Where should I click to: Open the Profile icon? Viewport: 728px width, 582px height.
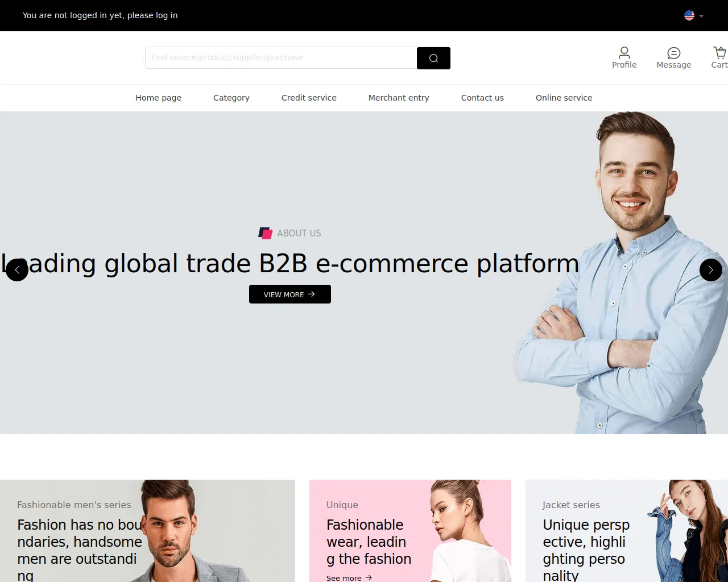coord(624,53)
